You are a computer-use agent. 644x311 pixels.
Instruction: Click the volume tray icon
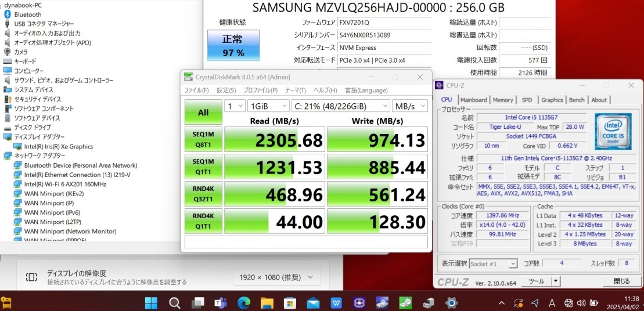tap(581, 303)
